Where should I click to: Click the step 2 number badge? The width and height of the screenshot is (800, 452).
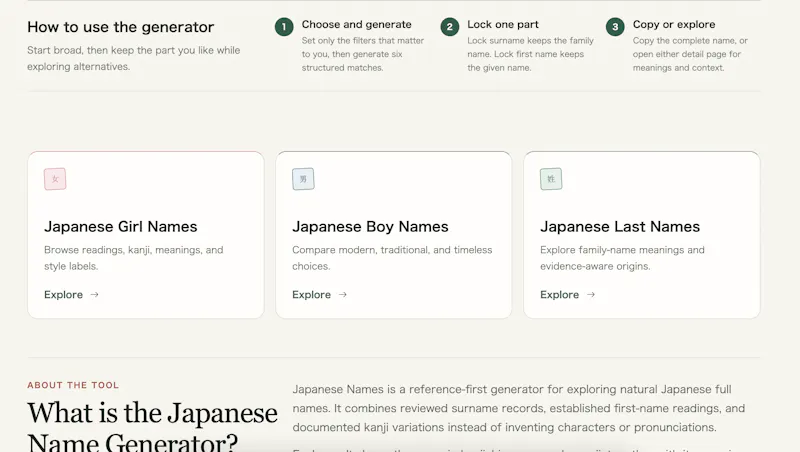click(449, 27)
